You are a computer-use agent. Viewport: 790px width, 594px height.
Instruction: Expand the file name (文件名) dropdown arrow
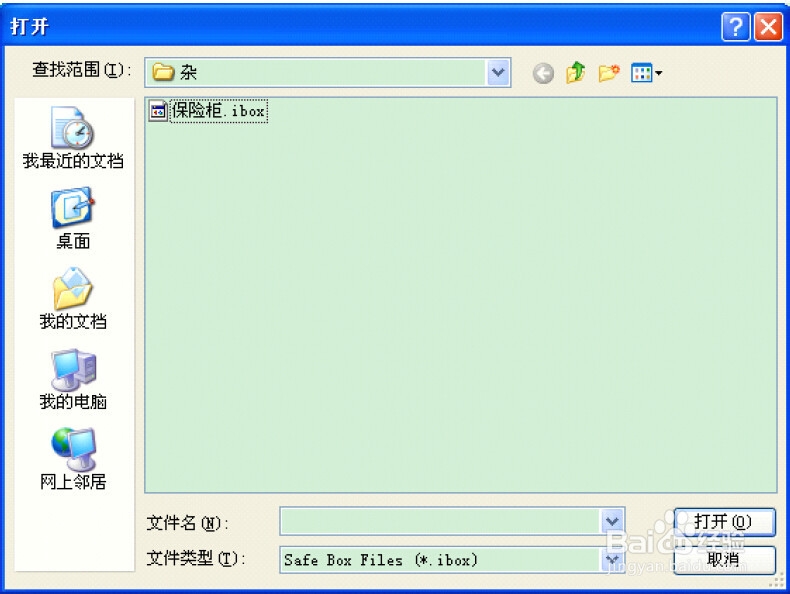(x=612, y=521)
